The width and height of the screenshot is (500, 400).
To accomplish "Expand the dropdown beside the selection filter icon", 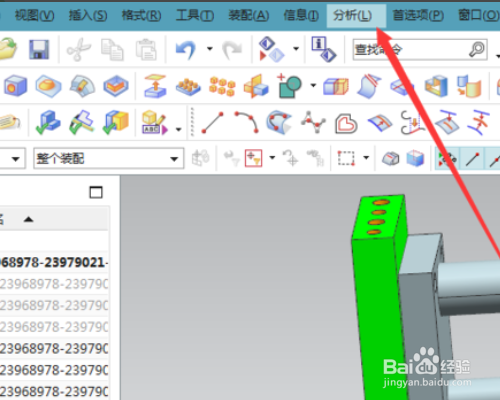I will (273, 157).
